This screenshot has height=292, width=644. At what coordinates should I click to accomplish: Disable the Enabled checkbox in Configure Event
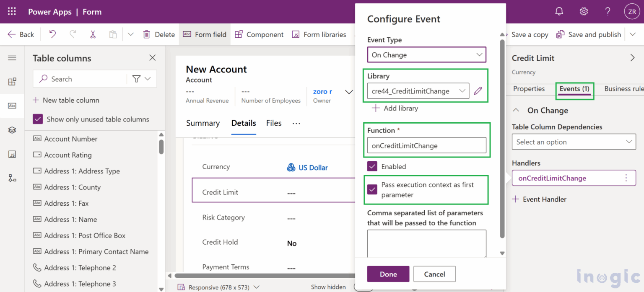[x=372, y=166]
